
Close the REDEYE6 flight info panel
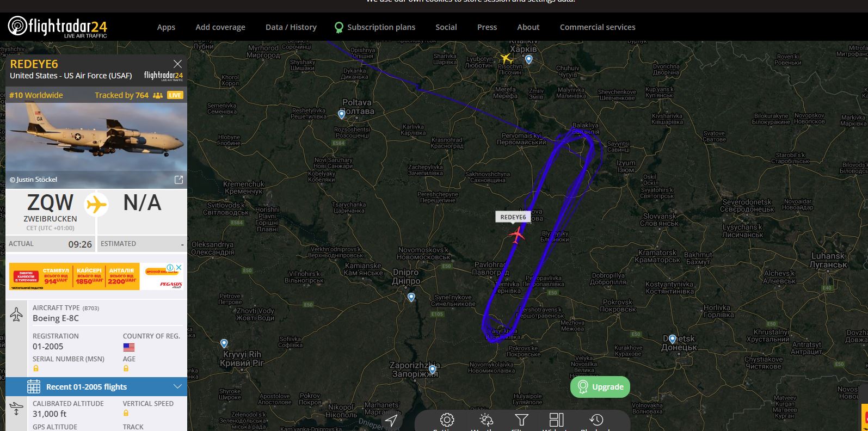pyautogui.click(x=177, y=64)
